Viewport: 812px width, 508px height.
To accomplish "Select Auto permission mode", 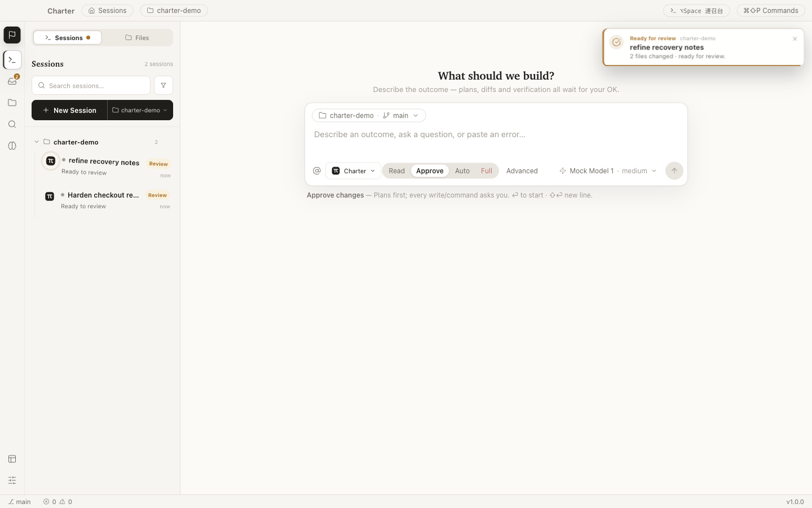I will click(462, 171).
